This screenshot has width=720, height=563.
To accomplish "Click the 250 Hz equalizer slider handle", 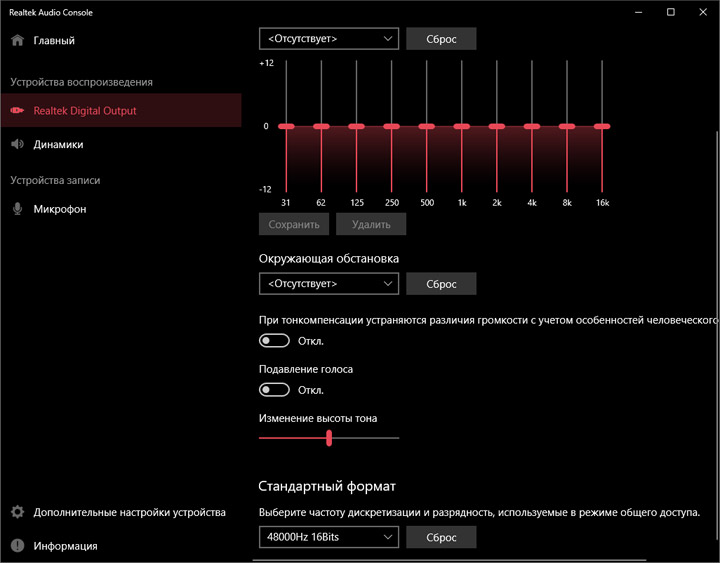I will pos(392,126).
